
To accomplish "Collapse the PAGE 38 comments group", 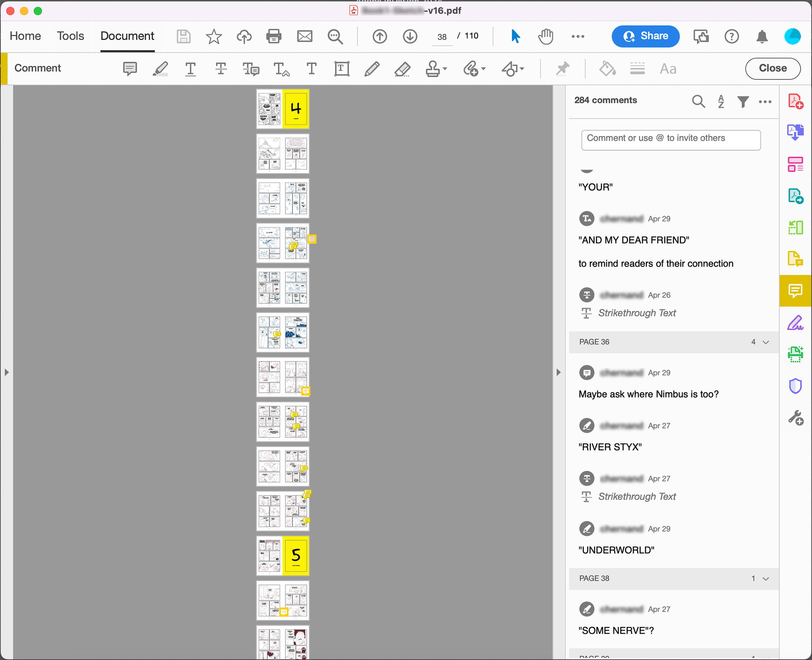I will (765, 578).
